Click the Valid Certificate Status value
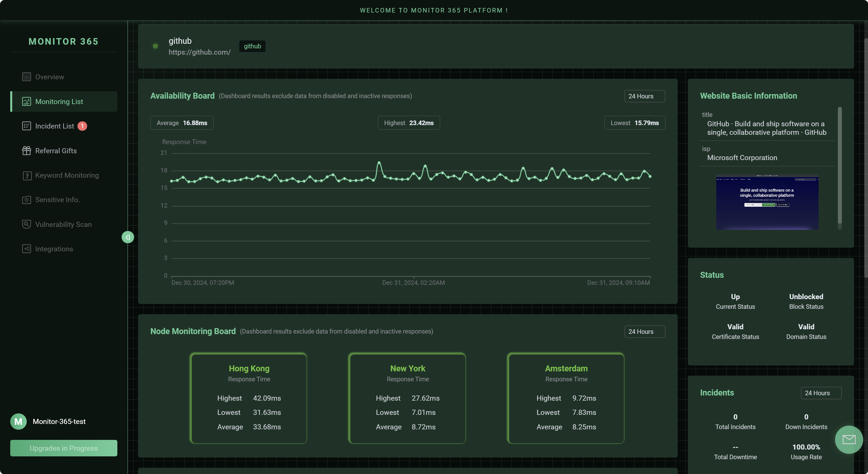Image resolution: width=868 pixels, height=474 pixels. click(x=735, y=327)
